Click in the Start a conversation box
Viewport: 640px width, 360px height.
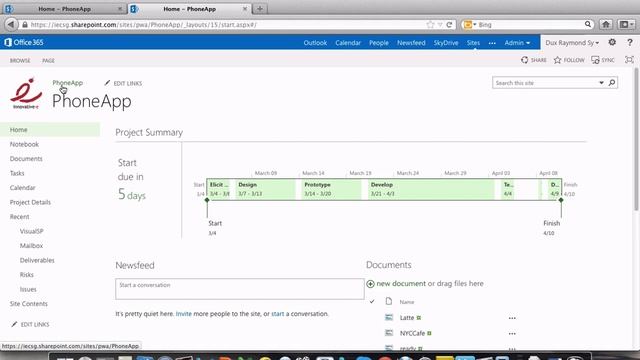pyautogui.click(x=240, y=289)
